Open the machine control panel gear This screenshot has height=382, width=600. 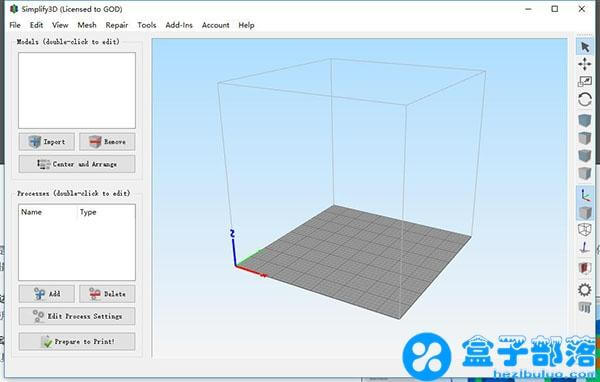coord(584,289)
